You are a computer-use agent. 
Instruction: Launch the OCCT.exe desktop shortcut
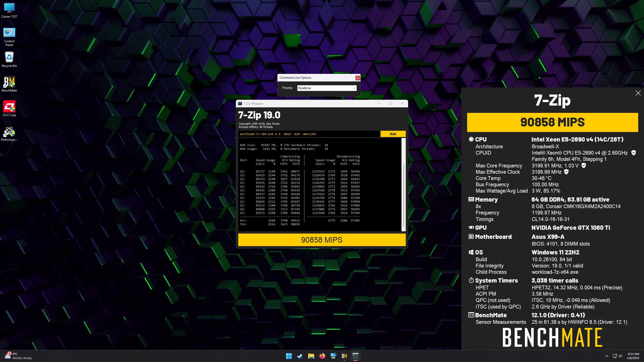coord(9,109)
